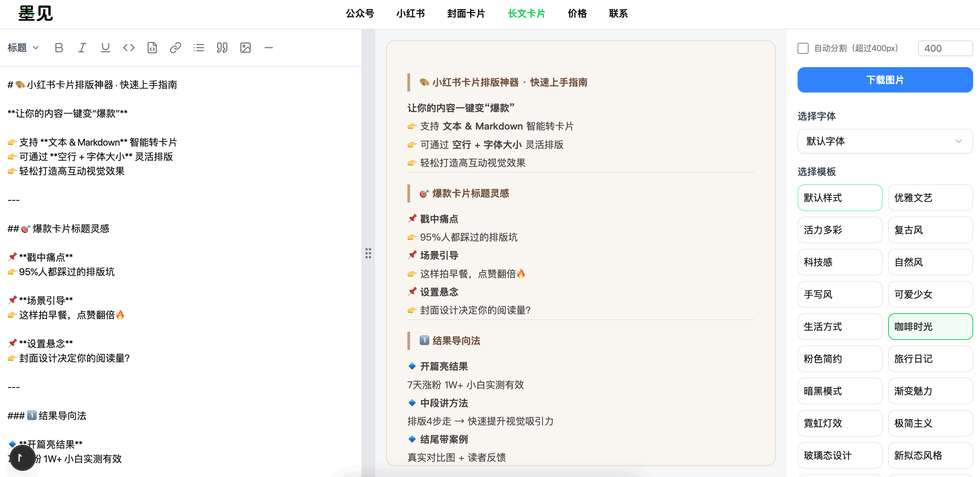Insert a horizontal divider line
This screenshot has width=980, height=477.
[x=268, y=48]
